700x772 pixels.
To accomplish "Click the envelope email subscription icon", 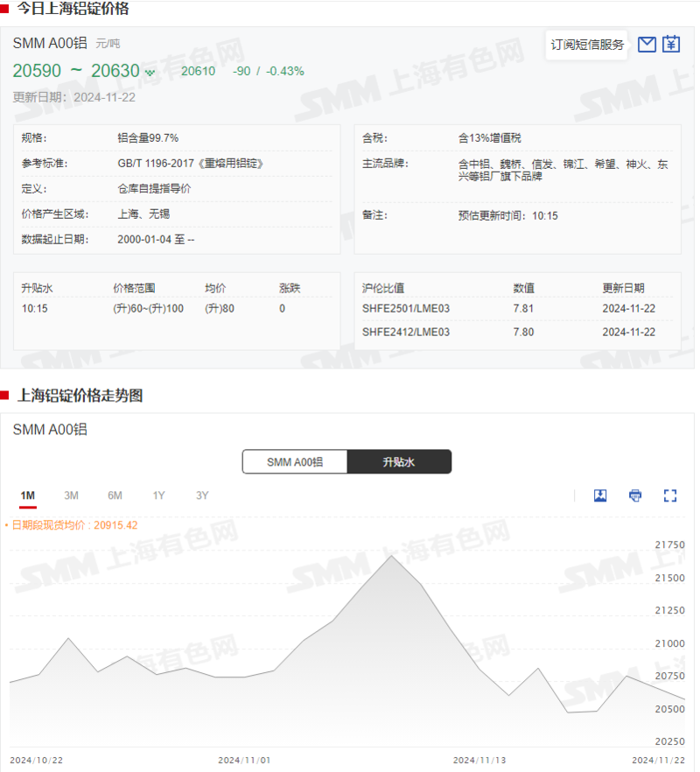I will (647, 45).
